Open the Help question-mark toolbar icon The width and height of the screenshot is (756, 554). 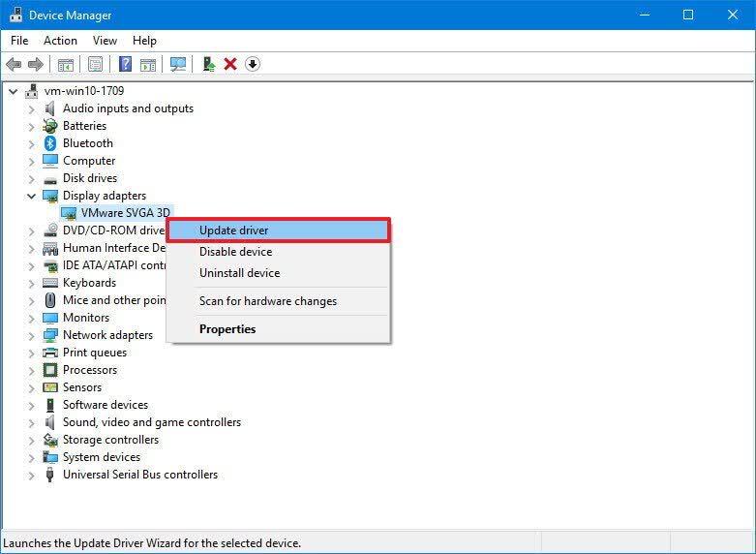point(125,64)
